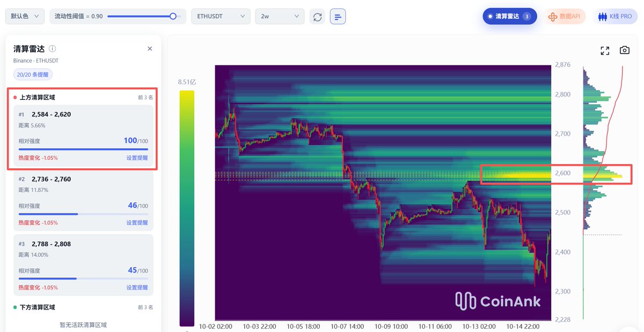Click the 20/20 条提醒 badge
Screen dimensions: 644x332
pos(33,75)
